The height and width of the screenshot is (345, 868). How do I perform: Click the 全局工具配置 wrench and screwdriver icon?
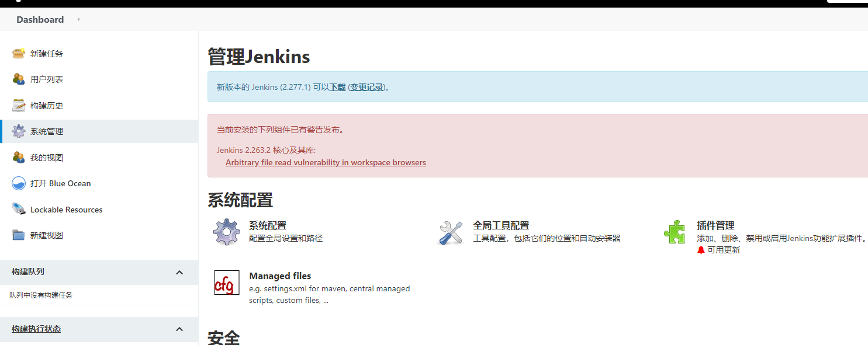(451, 232)
